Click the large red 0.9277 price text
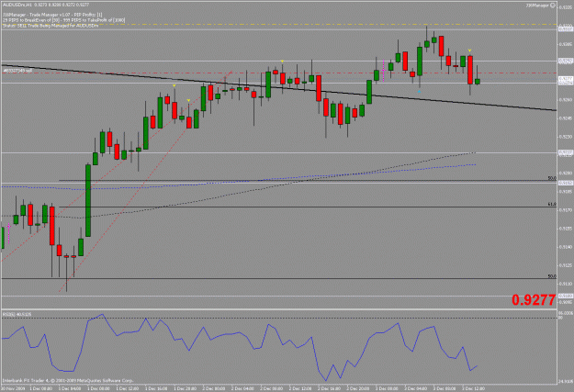 [x=534, y=300]
